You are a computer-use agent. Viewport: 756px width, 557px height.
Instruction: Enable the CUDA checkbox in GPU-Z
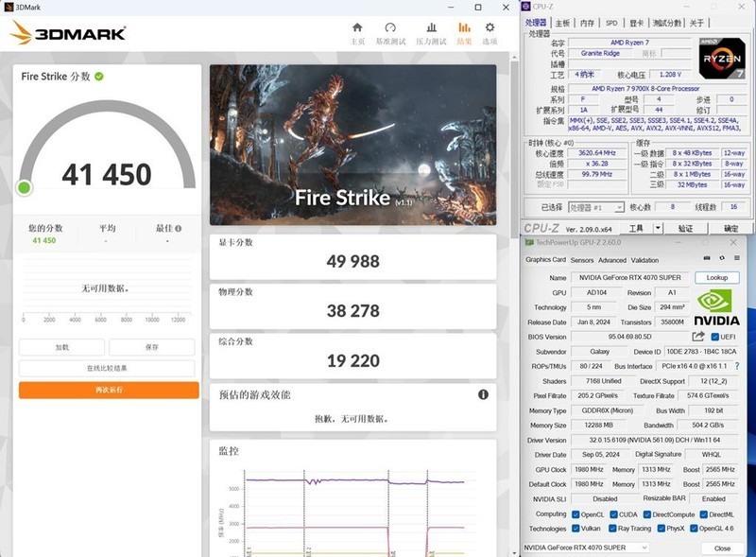612,516
